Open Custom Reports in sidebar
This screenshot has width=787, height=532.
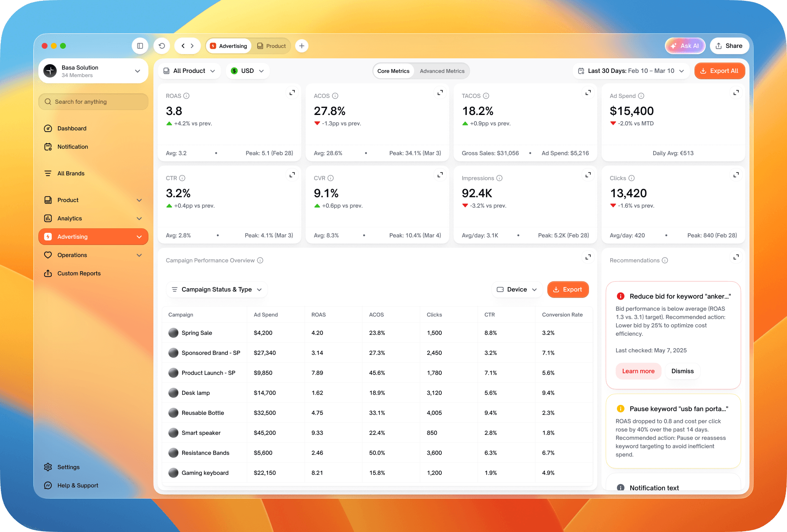click(x=93, y=273)
